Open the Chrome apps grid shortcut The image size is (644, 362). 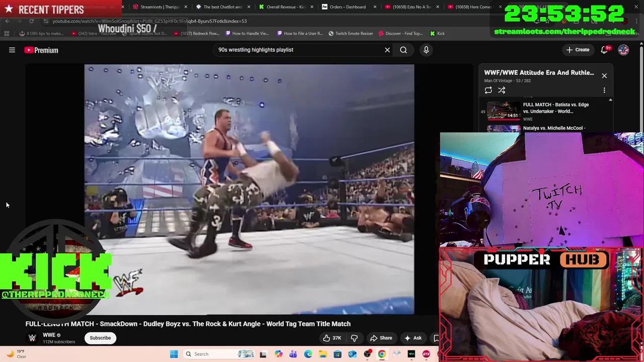[x=7, y=34]
